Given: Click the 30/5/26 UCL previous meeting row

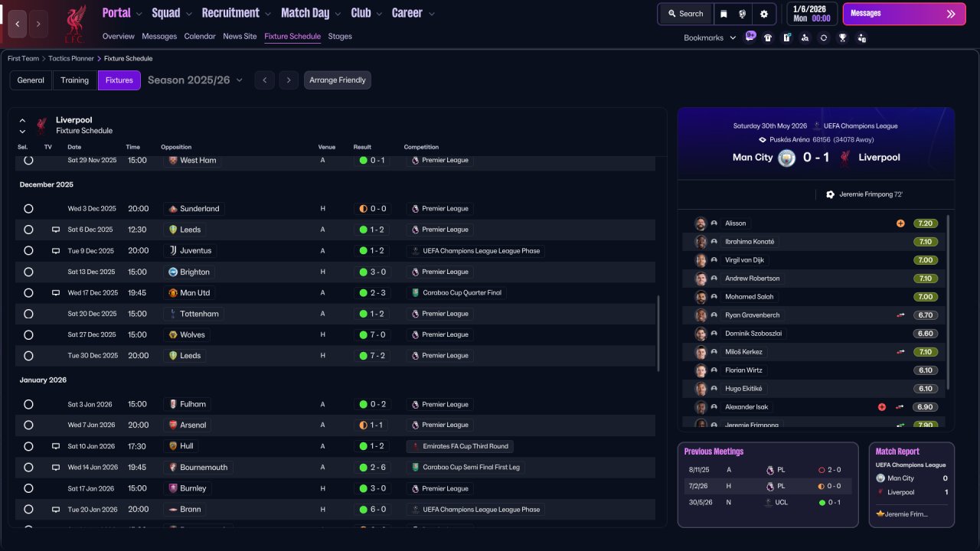Looking at the screenshot, I should coord(768,503).
